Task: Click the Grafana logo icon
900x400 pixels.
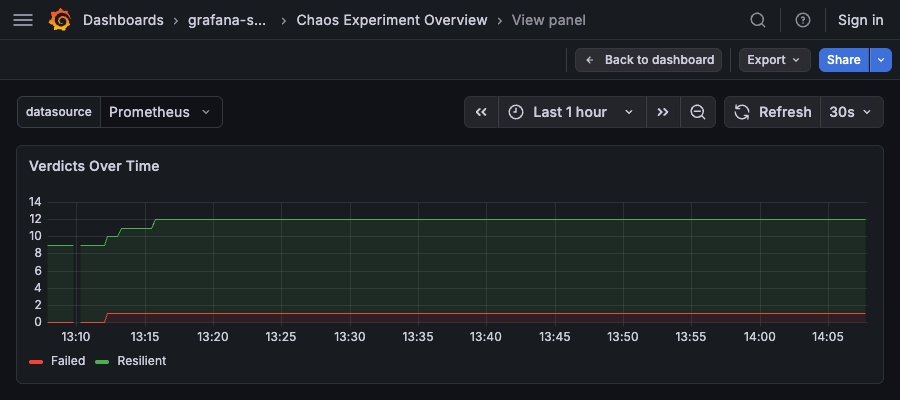Action: 60,20
